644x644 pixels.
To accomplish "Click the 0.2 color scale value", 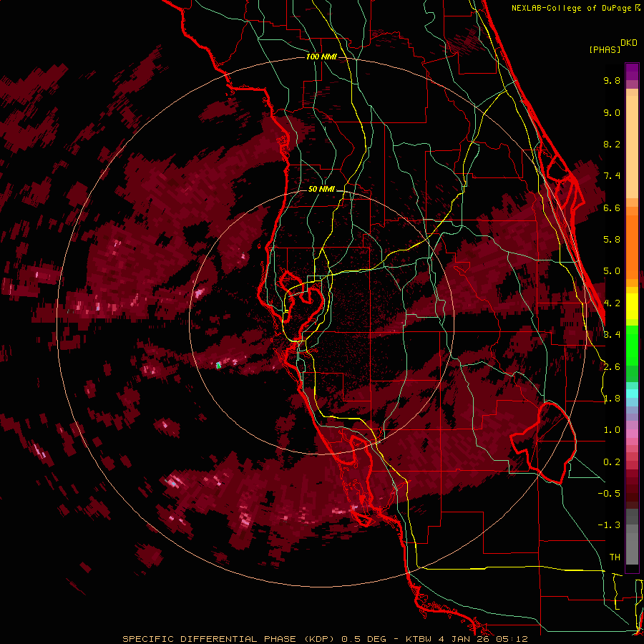I will click(x=612, y=462).
